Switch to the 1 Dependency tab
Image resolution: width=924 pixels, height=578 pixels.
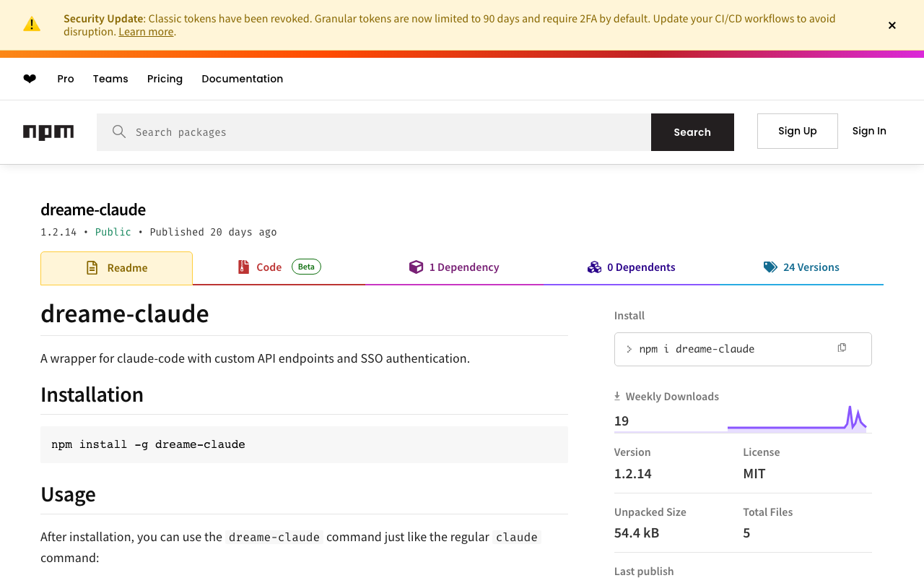[x=463, y=267]
